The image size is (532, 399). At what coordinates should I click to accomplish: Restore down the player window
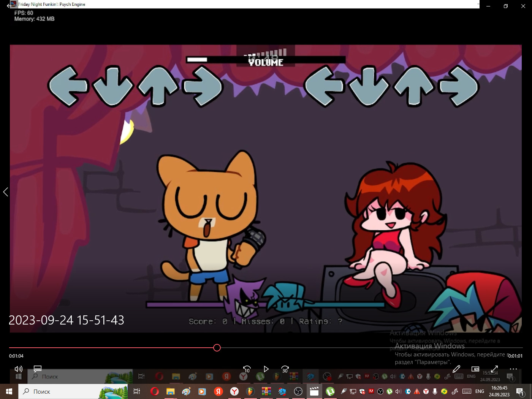pos(506,6)
